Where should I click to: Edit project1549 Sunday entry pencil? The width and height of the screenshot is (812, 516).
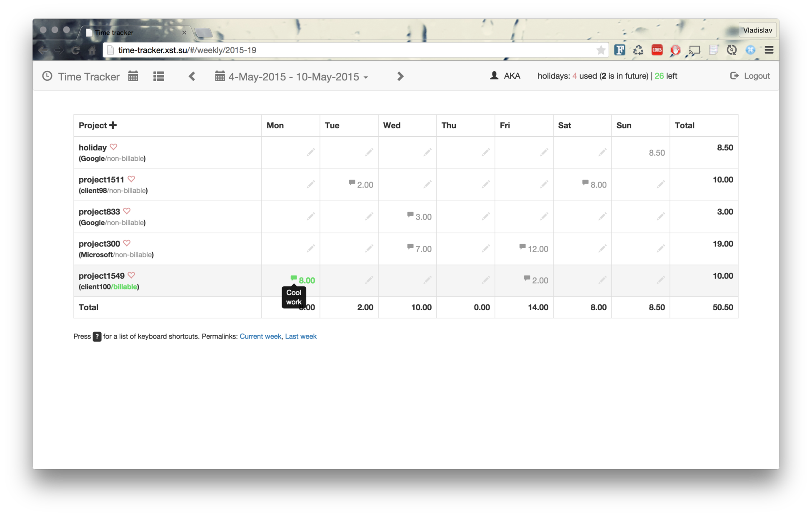(x=661, y=280)
